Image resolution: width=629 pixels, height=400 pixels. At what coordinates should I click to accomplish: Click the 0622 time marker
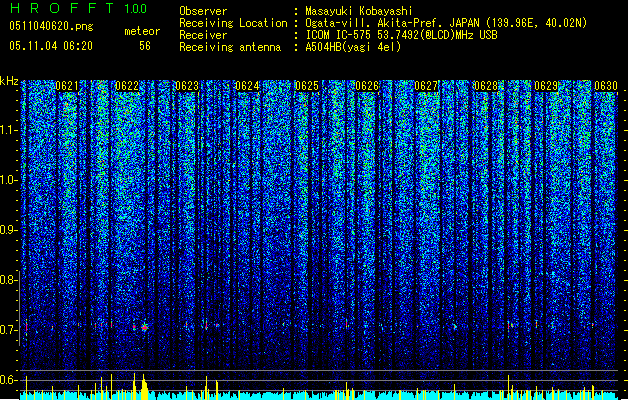(x=127, y=86)
